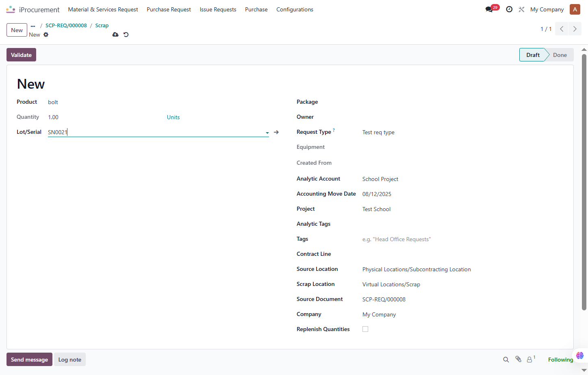Open the Issue Requests menu
This screenshot has width=588, height=375.
[x=218, y=9]
